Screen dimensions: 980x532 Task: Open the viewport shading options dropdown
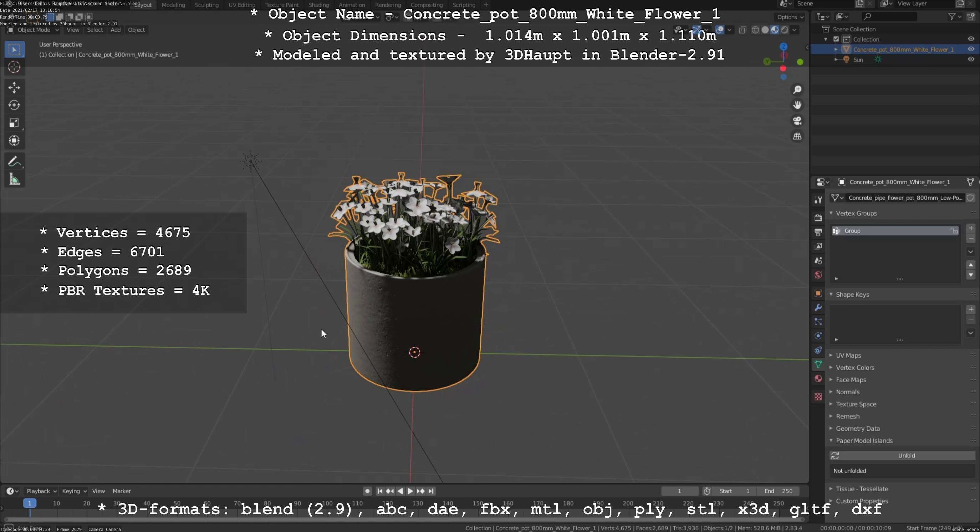tap(794, 30)
